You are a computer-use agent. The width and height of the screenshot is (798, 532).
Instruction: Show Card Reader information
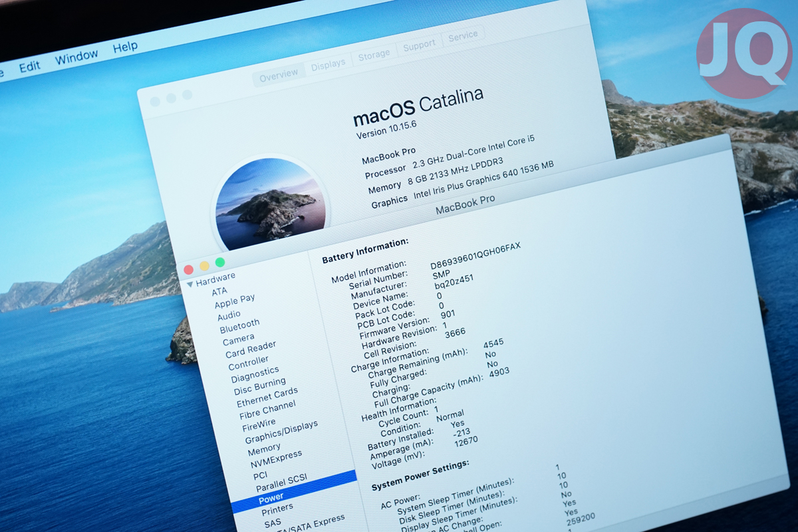pos(251,350)
